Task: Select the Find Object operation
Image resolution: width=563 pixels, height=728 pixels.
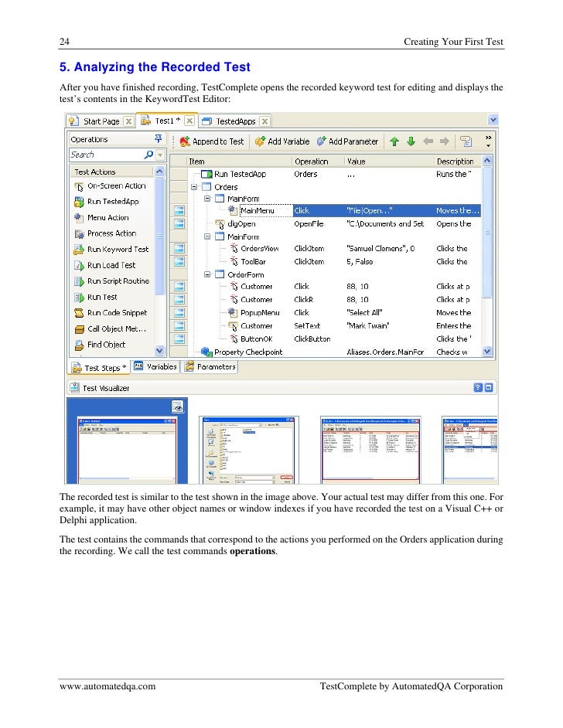Action: [x=101, y=345]
